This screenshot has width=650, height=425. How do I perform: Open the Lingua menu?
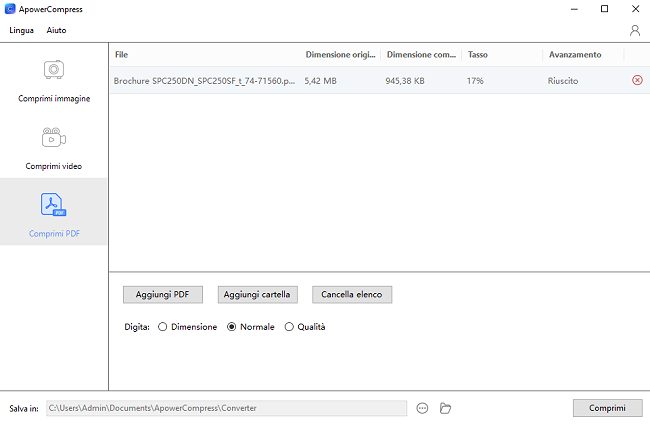(x=22, y=30)
